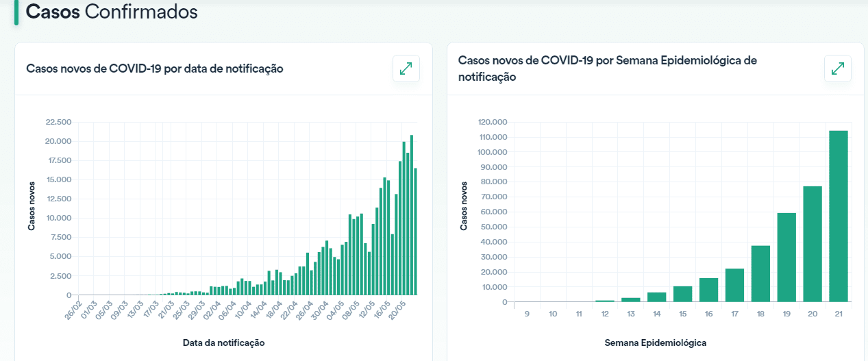Screen dimensions: 868x361
Task: Select the week 20 bar in weekly chart
Action: click(813, 244)
